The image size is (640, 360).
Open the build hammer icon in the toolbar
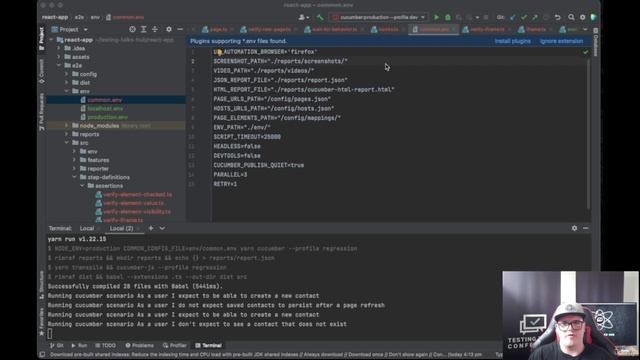tap(320, 18)
